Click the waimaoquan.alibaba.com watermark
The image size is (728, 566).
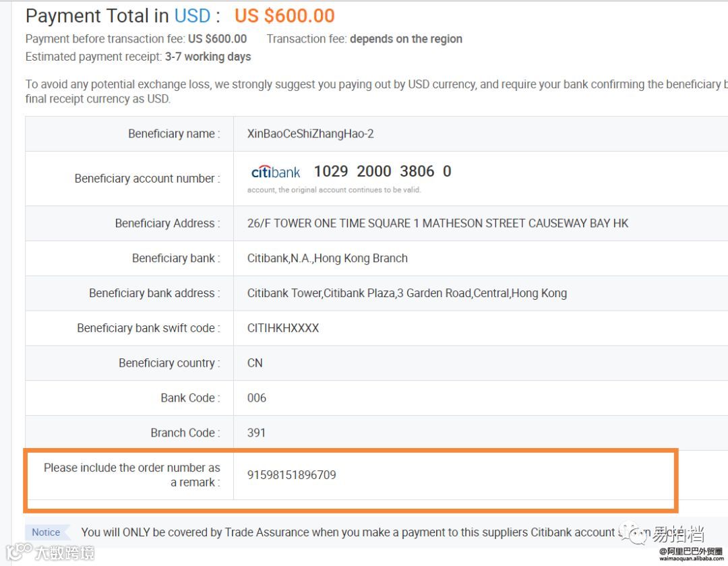691,559
